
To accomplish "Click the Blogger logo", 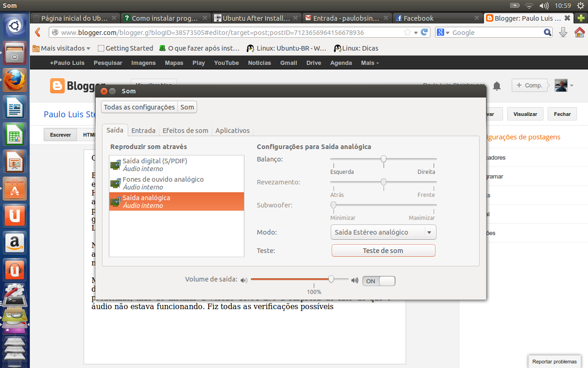I will [x=78, y=86].
